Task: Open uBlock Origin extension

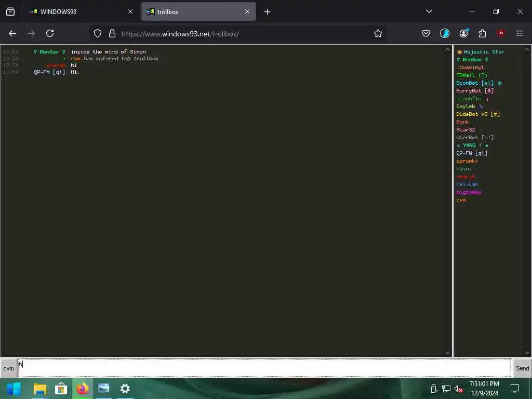Action: pyautogui.click(x=501, y=34)
